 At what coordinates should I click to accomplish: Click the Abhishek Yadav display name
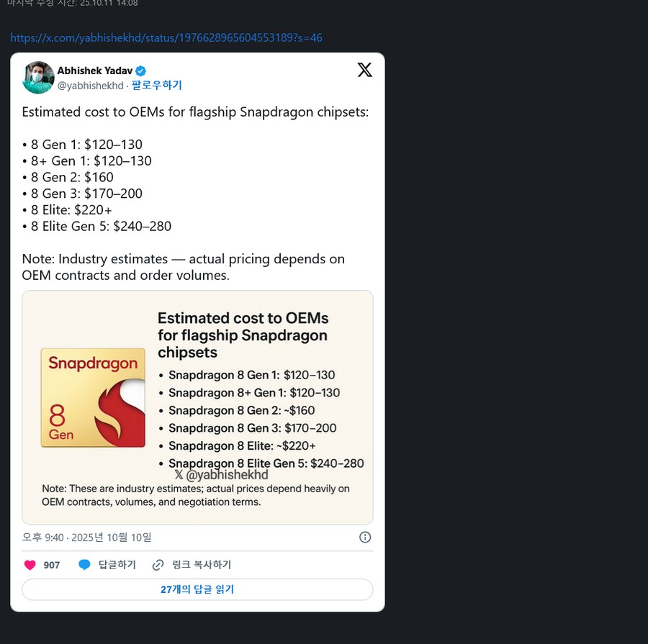pyautogui.click(x=95, y=71)
